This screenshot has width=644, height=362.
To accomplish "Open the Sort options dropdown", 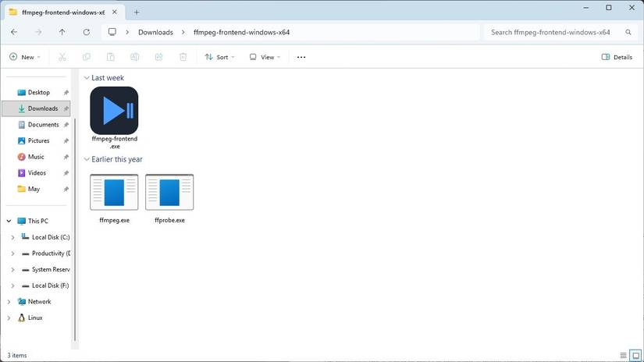I will pos(219,57).
